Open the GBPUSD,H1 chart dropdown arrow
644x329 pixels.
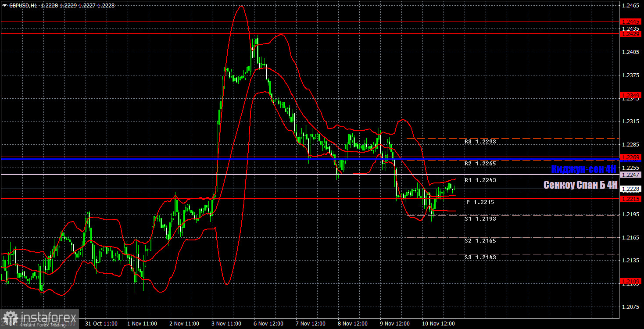pos(4,5)
